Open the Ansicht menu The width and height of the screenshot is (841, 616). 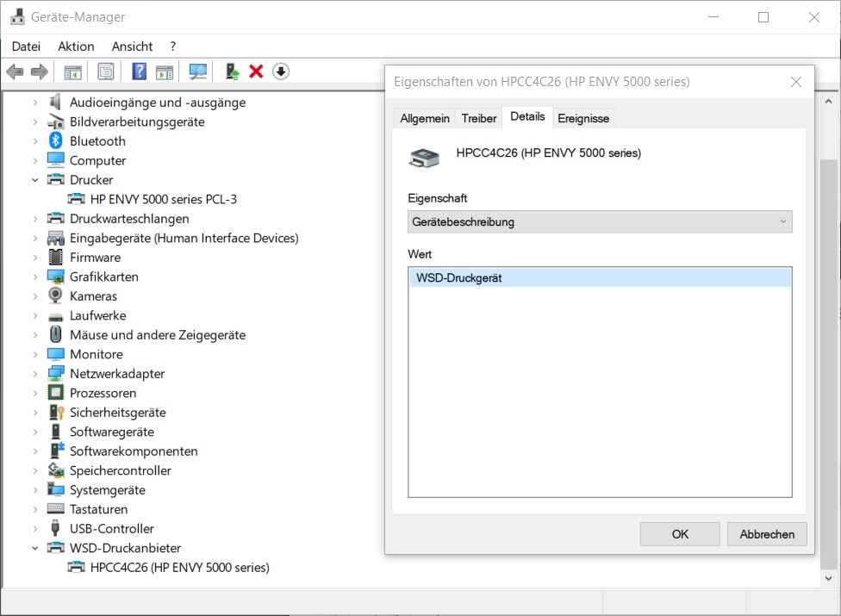(132, 47)
